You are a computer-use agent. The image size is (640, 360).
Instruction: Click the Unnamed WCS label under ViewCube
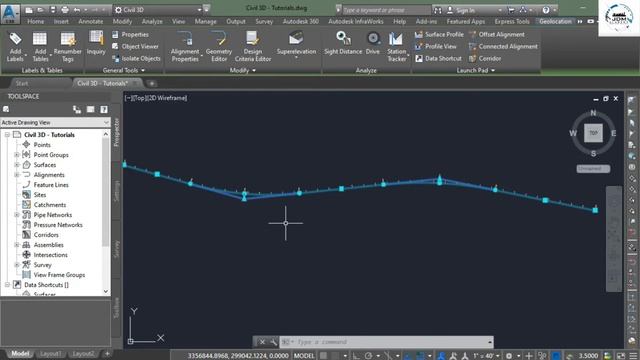[593, 168]
